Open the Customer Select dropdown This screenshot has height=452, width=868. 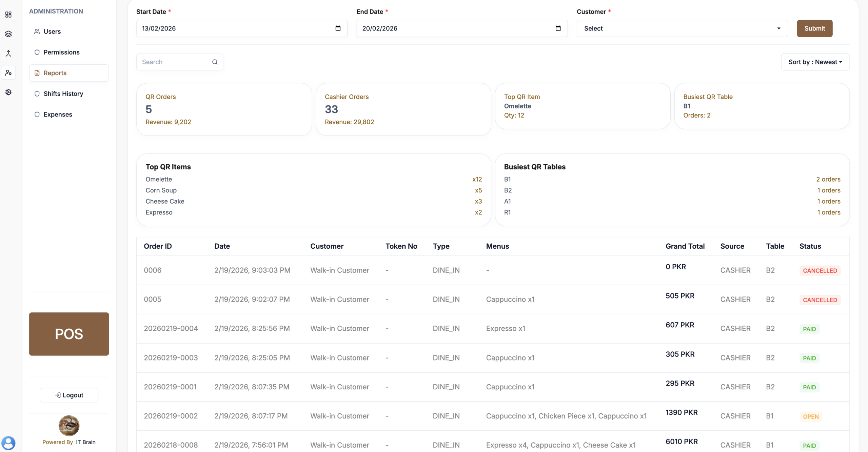(682, 28)
